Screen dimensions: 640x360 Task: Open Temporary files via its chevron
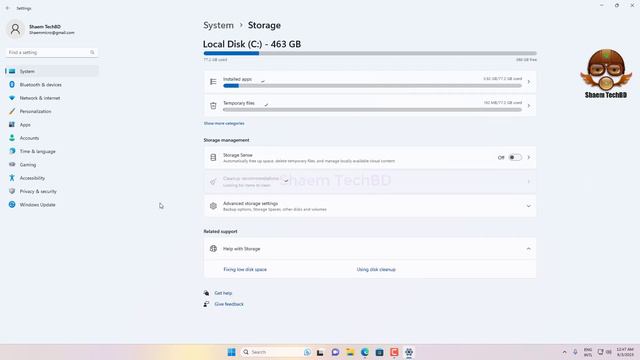pyautogui.click(x=529, y=106)
